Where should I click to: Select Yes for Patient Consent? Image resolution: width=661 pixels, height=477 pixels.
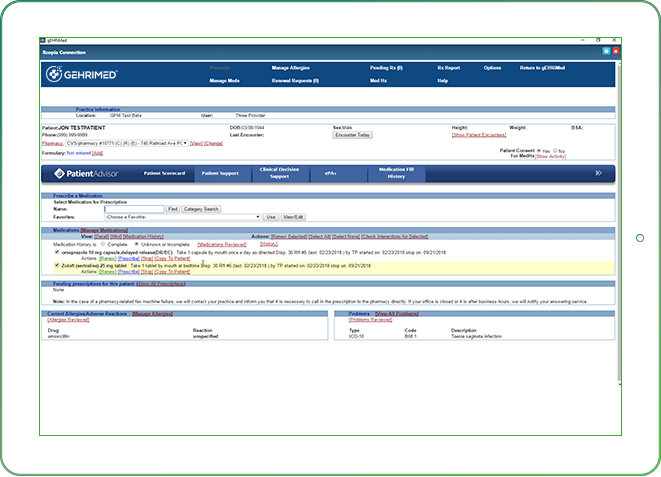[x=539, y=150]
